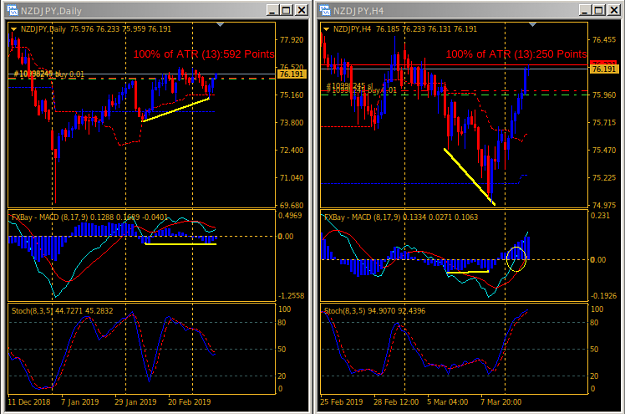Click the '7 Mar 20:00' time label
The width and height of the screenshot is (625, 414).
(x=501, y=402)
